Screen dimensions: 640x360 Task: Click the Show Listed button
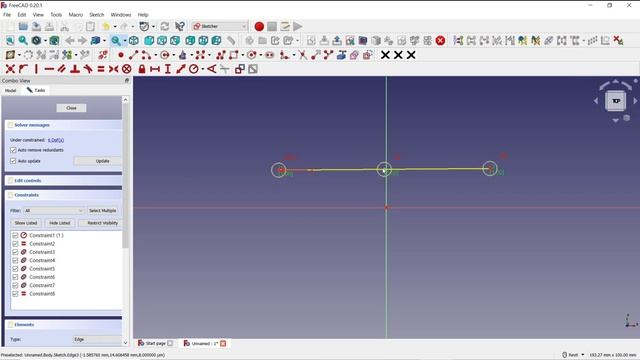[x=26, y=223]
